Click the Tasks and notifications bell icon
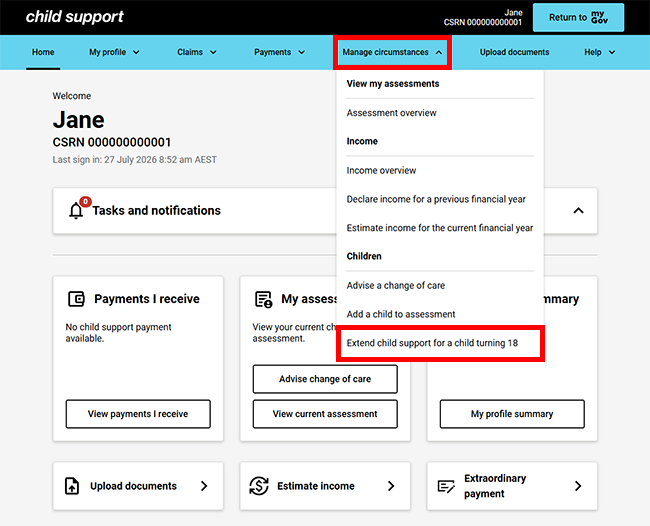 76,211
